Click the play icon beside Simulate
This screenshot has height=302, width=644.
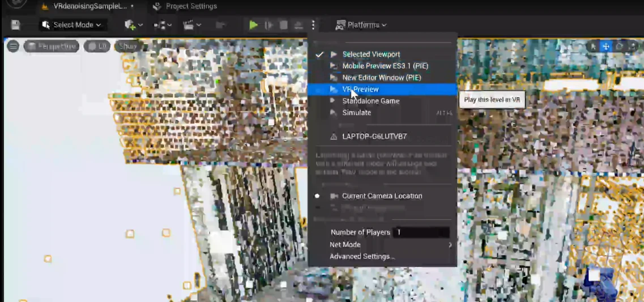pos(334,113)
